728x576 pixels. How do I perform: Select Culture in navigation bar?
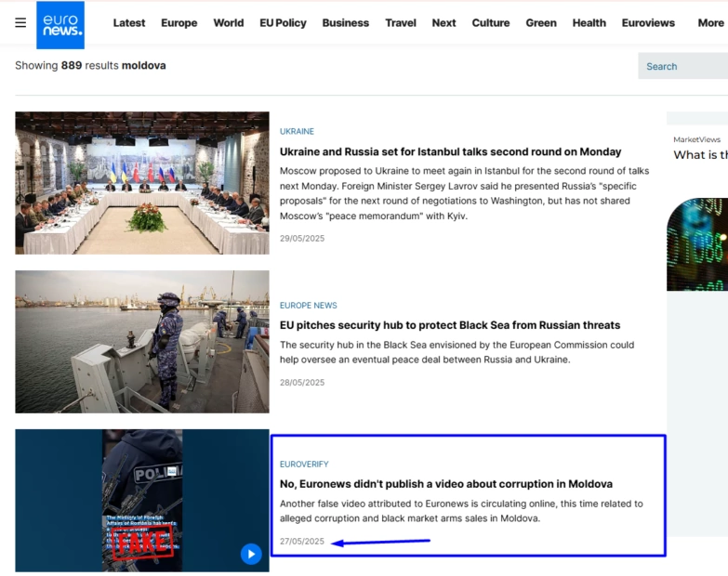tap(491, 22)
